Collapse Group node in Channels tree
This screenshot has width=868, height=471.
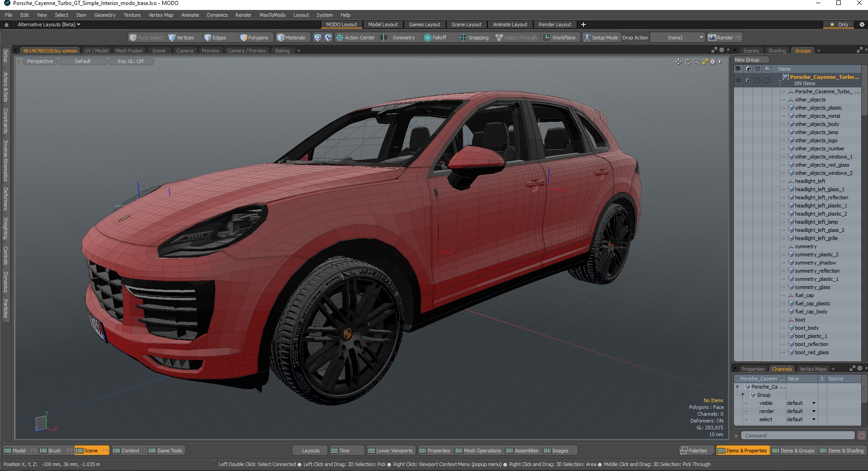pos(743,395)
